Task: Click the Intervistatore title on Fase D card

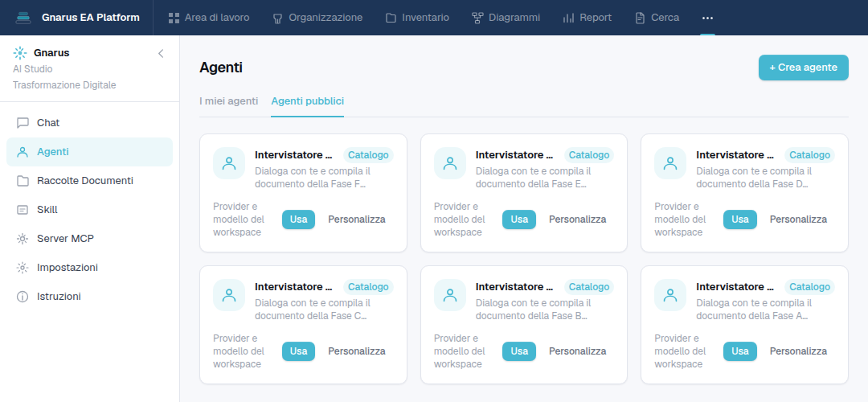Action: click(735, 155)
